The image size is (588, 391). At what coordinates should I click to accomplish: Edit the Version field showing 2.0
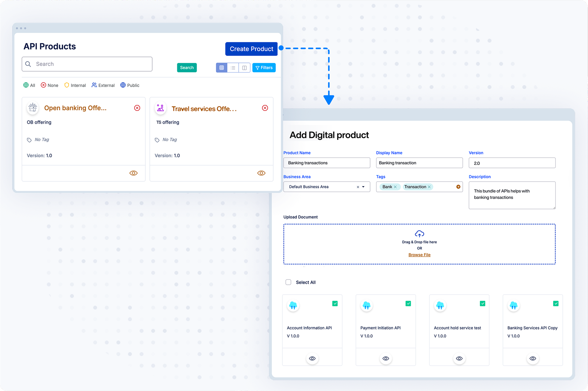point(512,163)
